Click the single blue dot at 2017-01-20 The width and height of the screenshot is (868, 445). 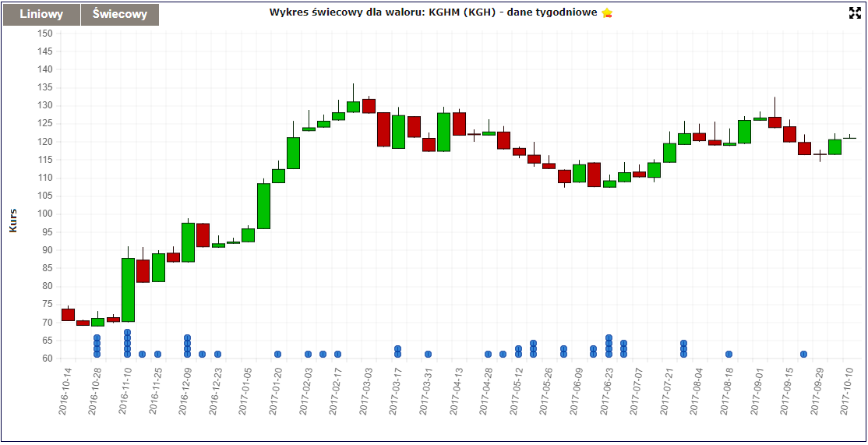point(278,355)
